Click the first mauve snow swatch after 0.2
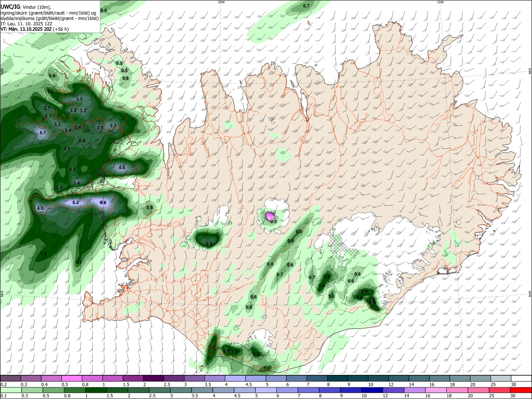Image resolution: width=532 pixels, height=399 pixels. point(10,378)
